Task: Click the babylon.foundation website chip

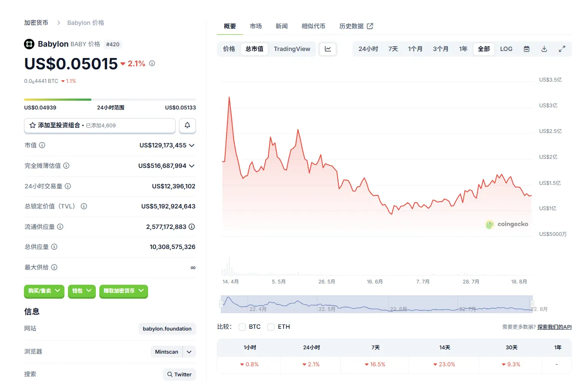Action: (x=167, y=329)
